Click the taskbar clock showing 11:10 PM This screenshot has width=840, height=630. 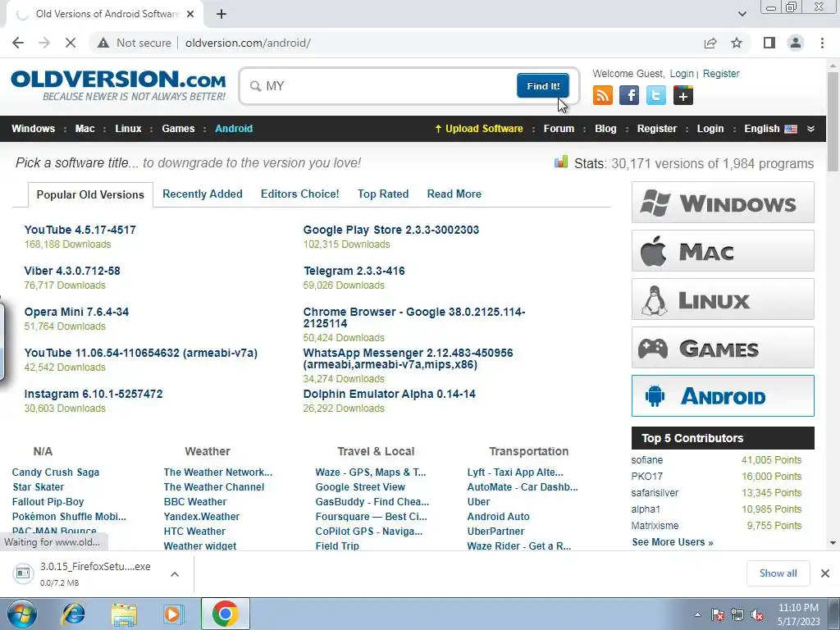pyautogui.click(x=798, y=614)
